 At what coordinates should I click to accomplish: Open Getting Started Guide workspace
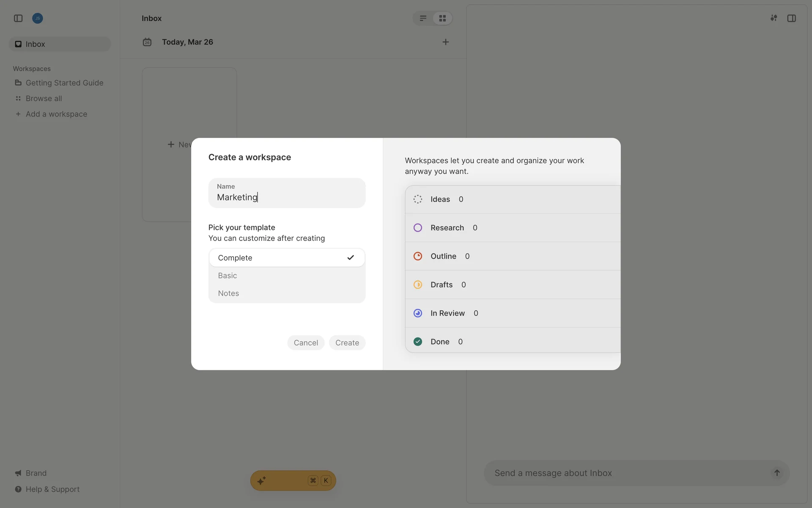[64, 83]
